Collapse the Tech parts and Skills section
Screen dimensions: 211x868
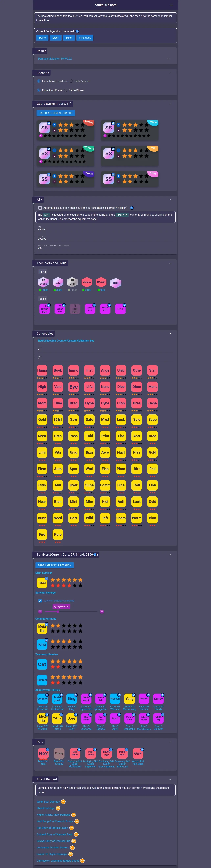tap(170, 263)
